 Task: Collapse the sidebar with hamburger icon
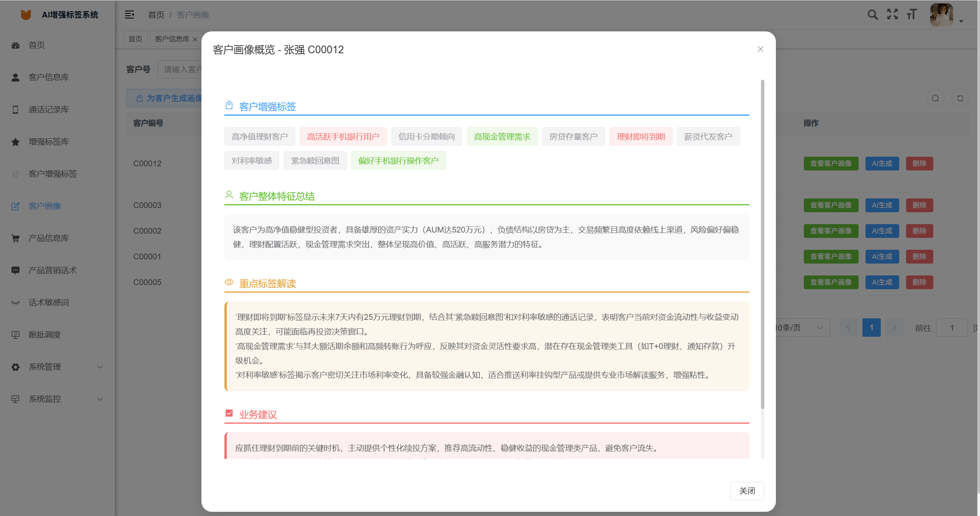point(129,15)
